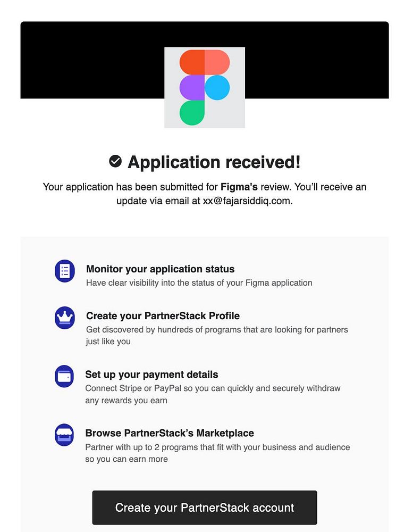Click the application submitted confirmation paragraph
This screenshot has width=413, height=532.
tap(205, 194)
